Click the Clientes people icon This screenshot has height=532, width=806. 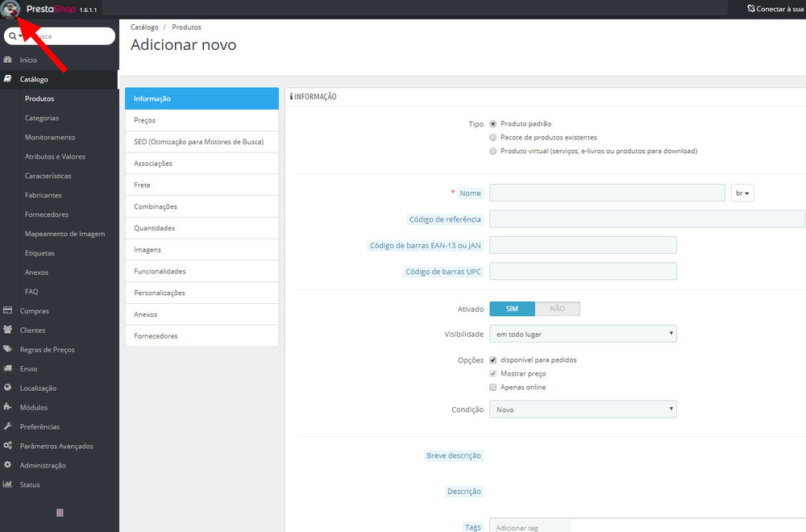coord(7,330)
